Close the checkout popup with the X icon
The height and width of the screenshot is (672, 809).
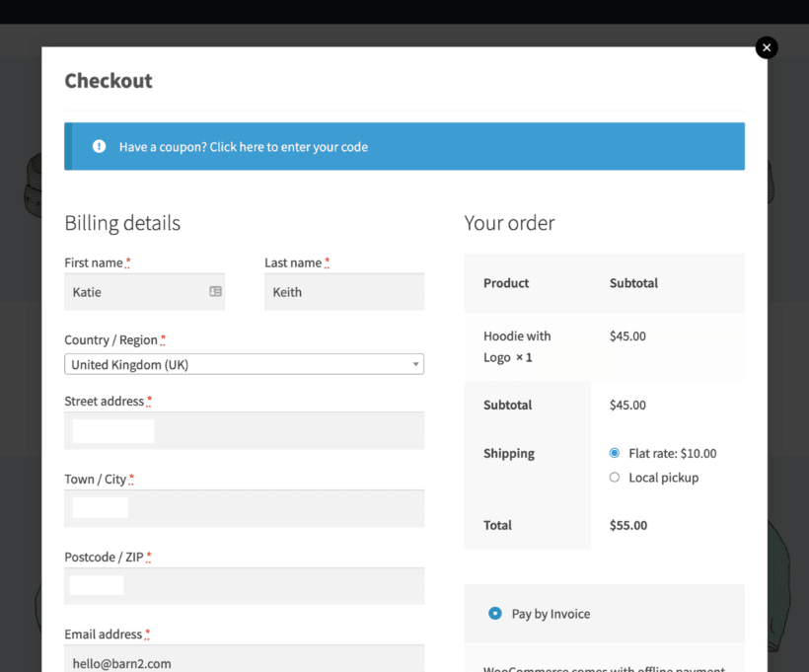click(x=767, y=47)
